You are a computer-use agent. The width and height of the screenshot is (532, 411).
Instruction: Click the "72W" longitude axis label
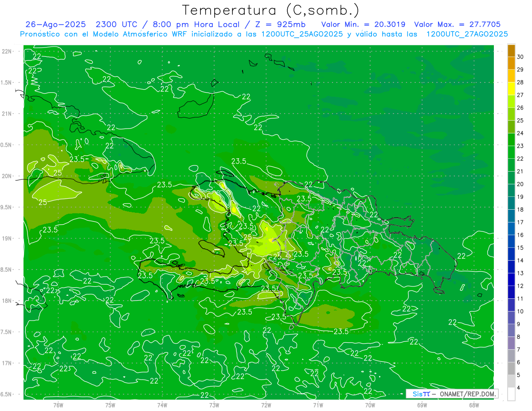point(266,405)
